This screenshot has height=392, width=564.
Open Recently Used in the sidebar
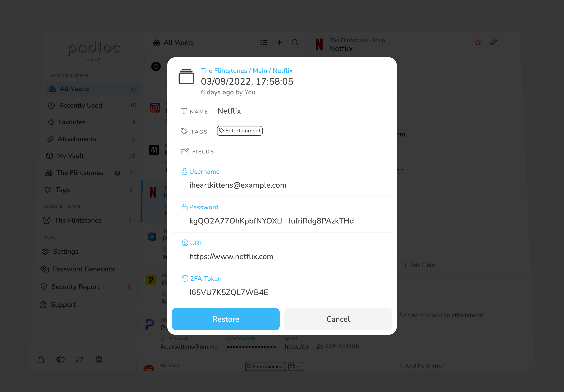coord(92,105)
